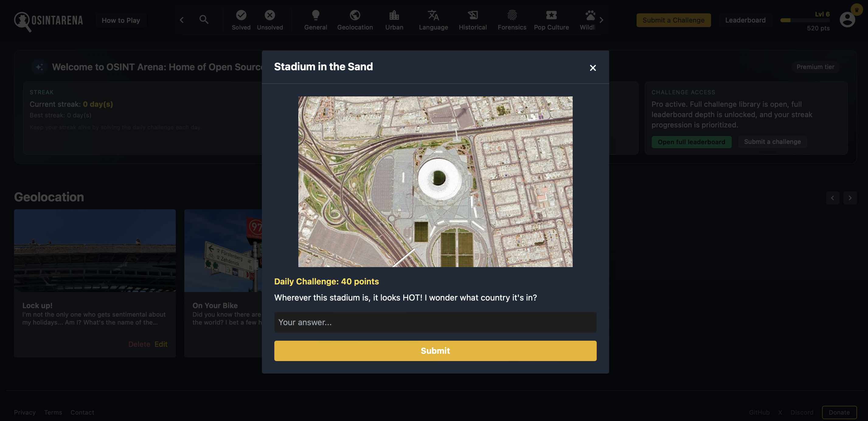
Task: Open the Wildlife paw category
Action: click(x=588, y=20)
